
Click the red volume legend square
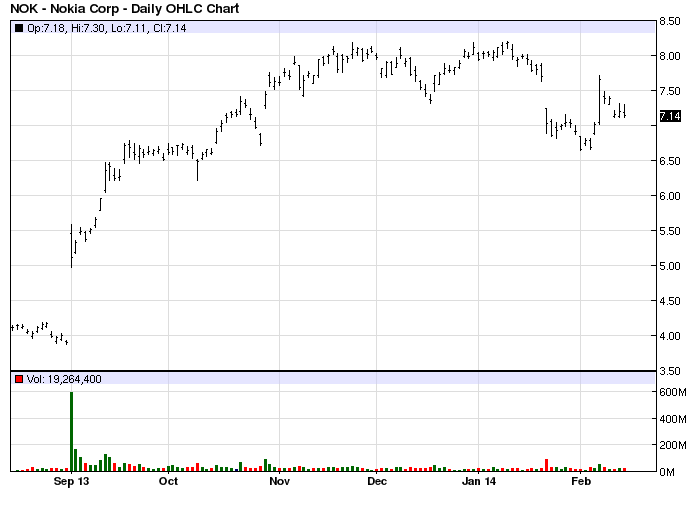click(19, 379)
